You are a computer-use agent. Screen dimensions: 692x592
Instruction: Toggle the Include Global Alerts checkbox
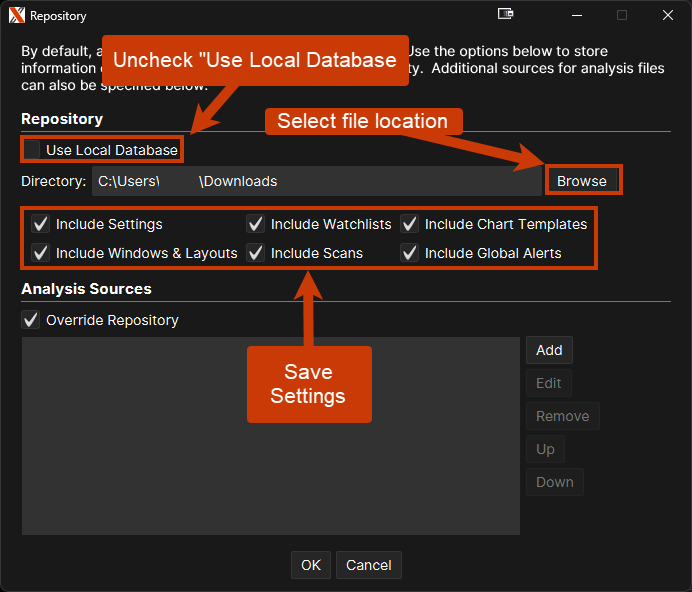(410, 253)
